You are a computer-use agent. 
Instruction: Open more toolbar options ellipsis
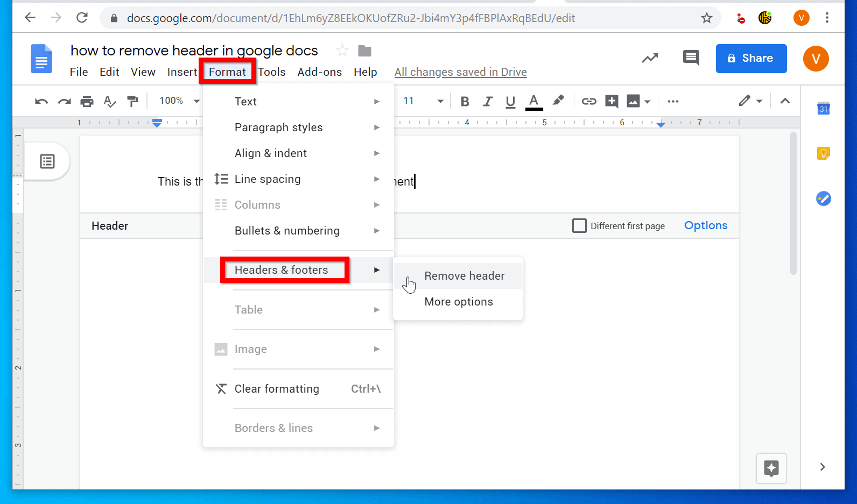pyautogui.click(x=673, y=101)
